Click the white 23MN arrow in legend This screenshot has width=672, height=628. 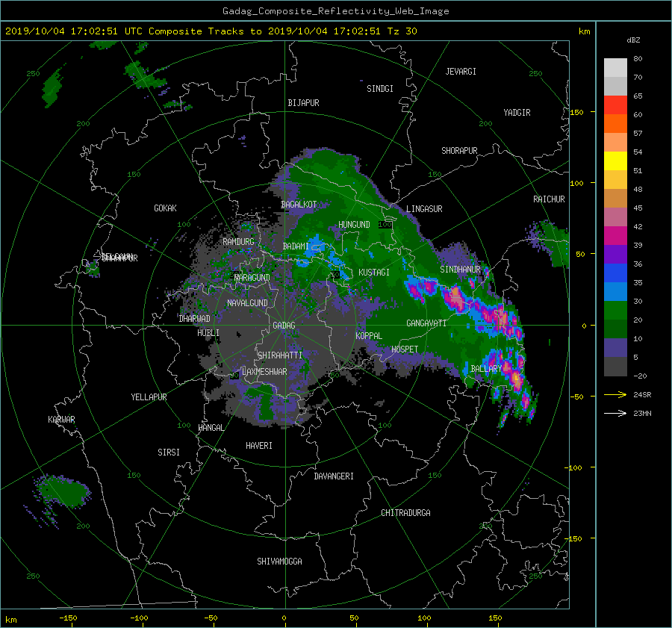click(x=615, y=413)
